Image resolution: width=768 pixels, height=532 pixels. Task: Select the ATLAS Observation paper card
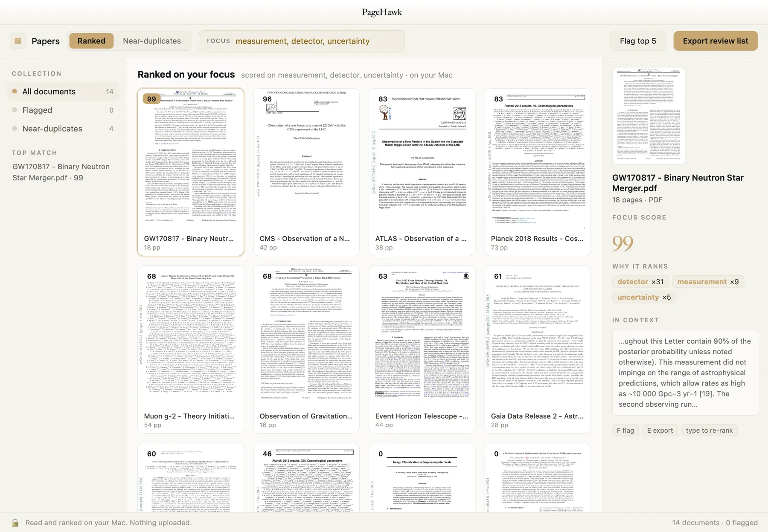[x=422, y=172]
